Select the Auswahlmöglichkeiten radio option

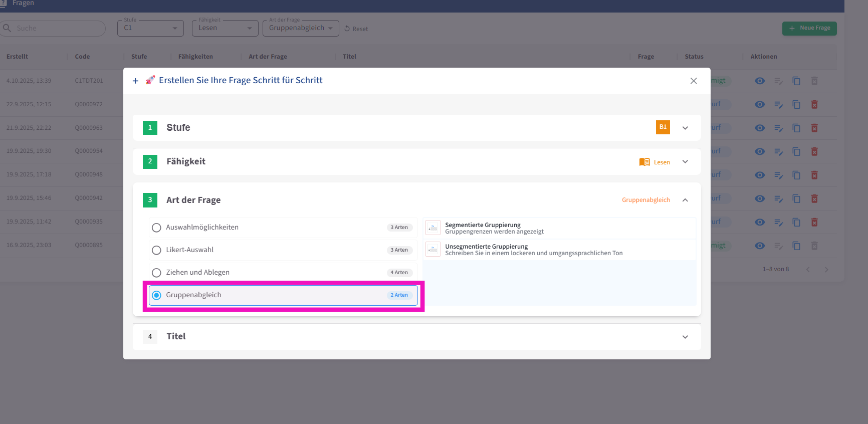pyautogui.click(x=156, y=228)
